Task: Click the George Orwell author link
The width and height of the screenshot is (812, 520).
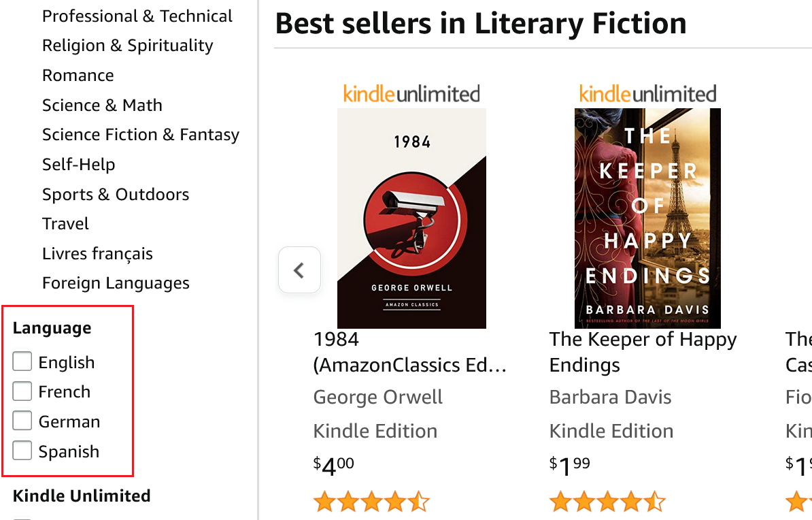Action: click(378, 397)
